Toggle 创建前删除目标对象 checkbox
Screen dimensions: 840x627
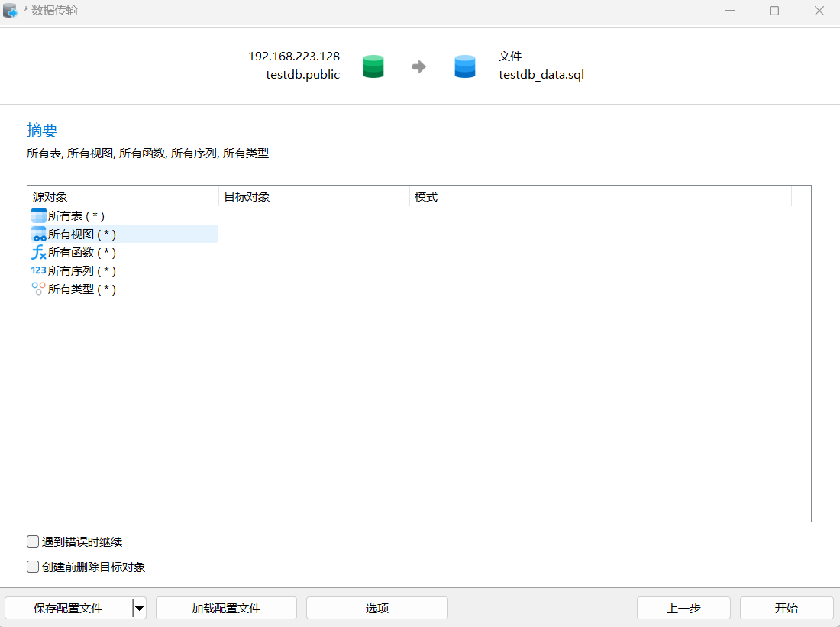pos(33,567)
